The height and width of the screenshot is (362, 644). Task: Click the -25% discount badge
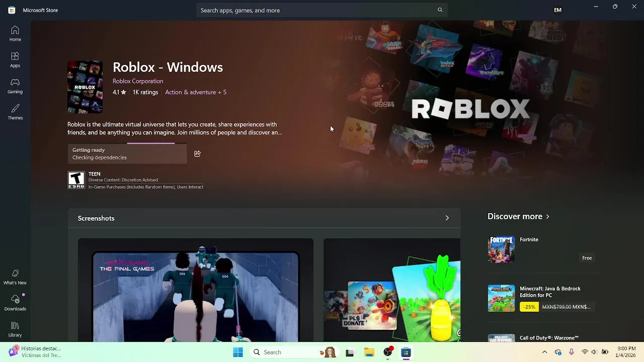coord(529,307)
